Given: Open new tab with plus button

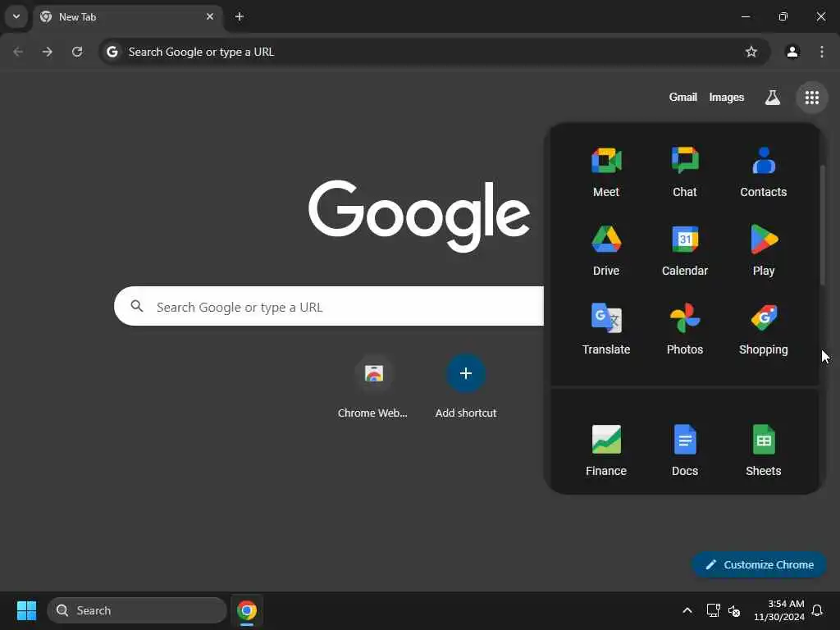Looking at the screenshot, I should click(240, 16).
